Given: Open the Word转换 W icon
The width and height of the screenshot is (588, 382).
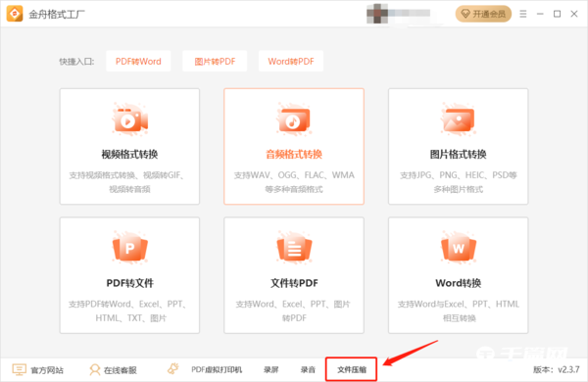Looking at the screenshot, I should (459, 248).
